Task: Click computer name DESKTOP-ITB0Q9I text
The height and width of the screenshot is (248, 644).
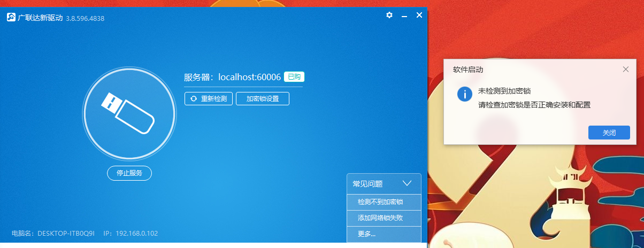Action: [x=66, y=234]
